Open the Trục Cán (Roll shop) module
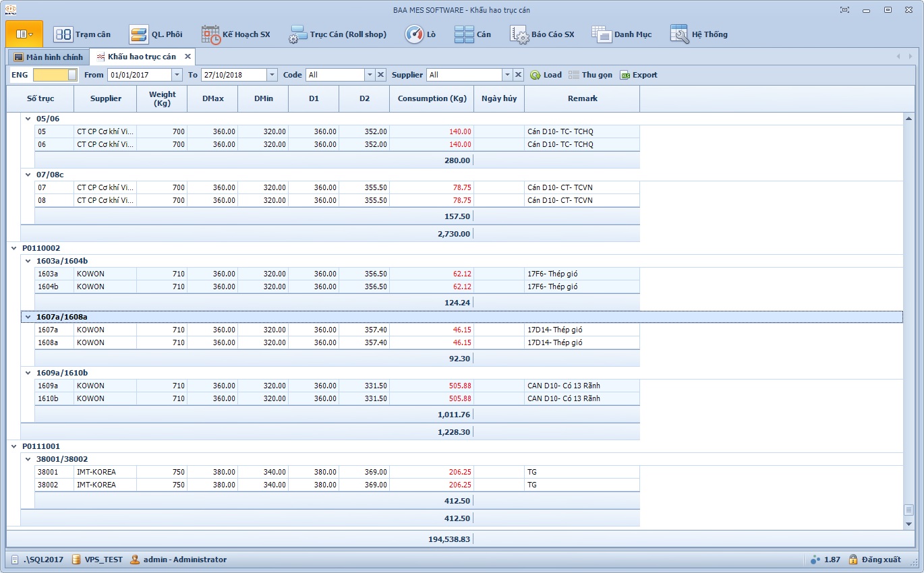This screenshot has height=573, width=924. (337, 34)
